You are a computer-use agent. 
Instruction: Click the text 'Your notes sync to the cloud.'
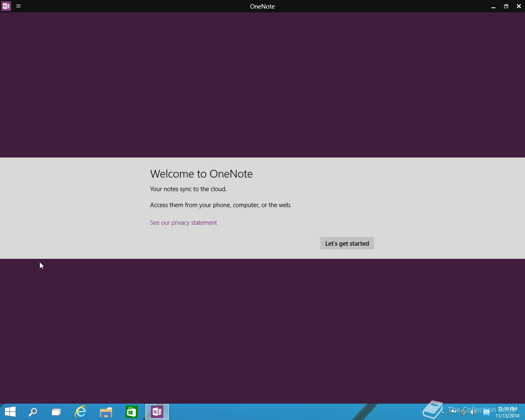tap(188, 189)
